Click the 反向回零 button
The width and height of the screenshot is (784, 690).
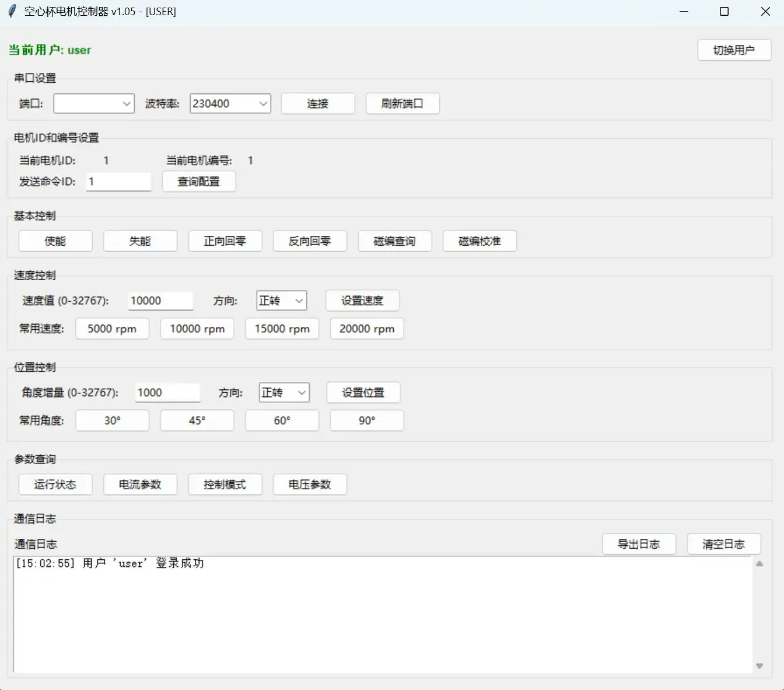(x=310, y=241)
